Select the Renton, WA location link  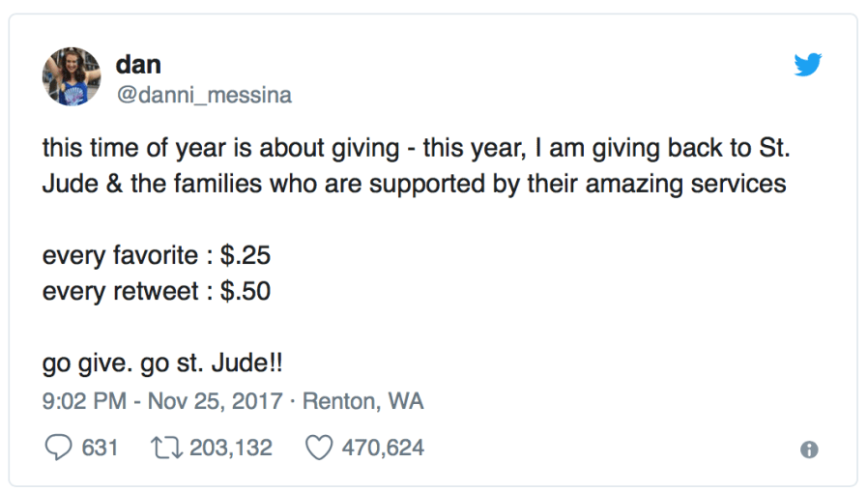click(x=362, y=400)
